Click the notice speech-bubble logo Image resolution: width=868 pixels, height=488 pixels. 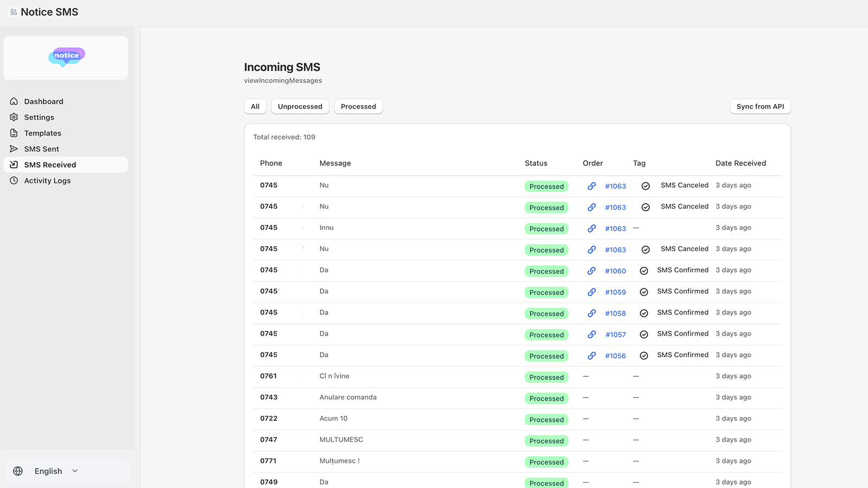(x=67, y=57)
